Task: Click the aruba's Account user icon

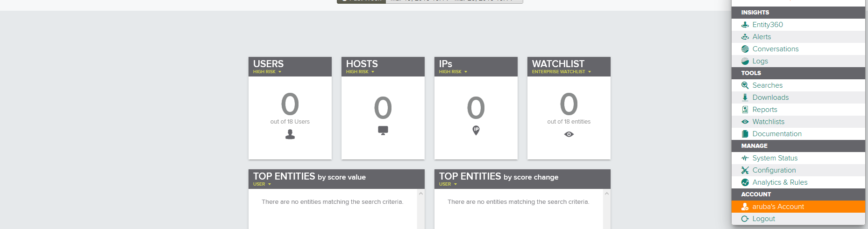Action: click(745, 207)
